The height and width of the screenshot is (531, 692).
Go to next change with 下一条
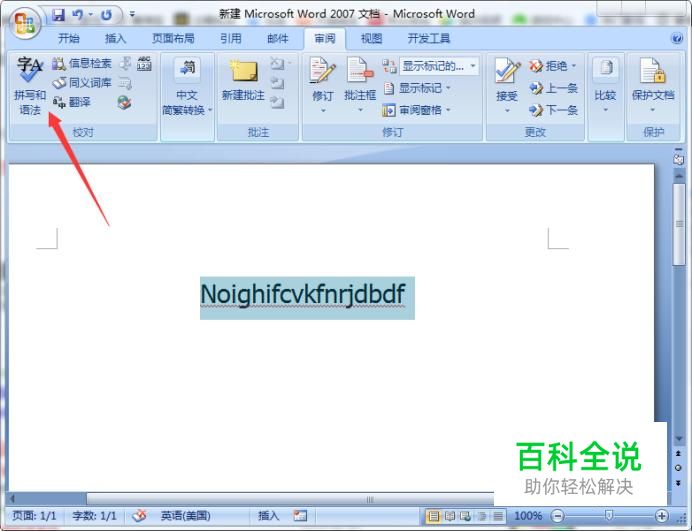coord(553,110)
